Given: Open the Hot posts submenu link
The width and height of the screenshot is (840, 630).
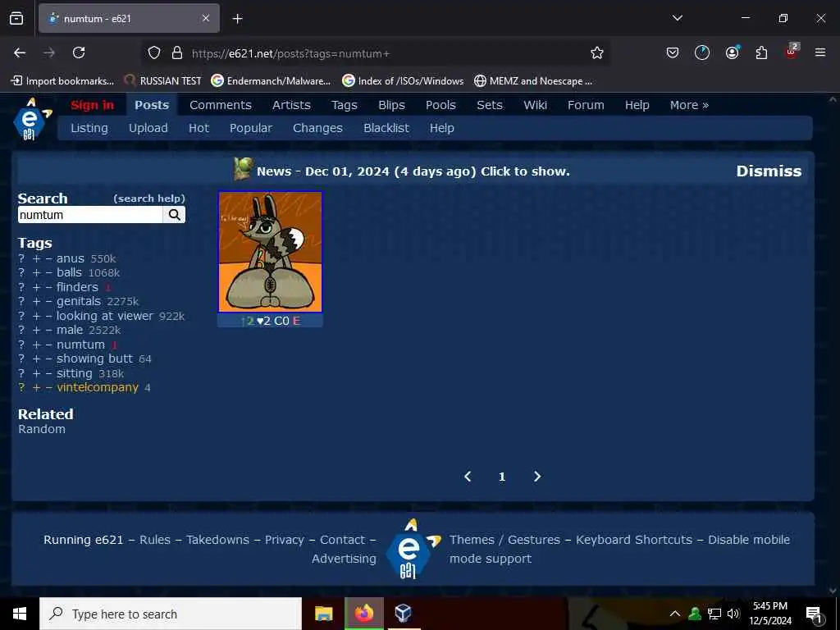Looking at the screenshot, I should click(199, 128).
